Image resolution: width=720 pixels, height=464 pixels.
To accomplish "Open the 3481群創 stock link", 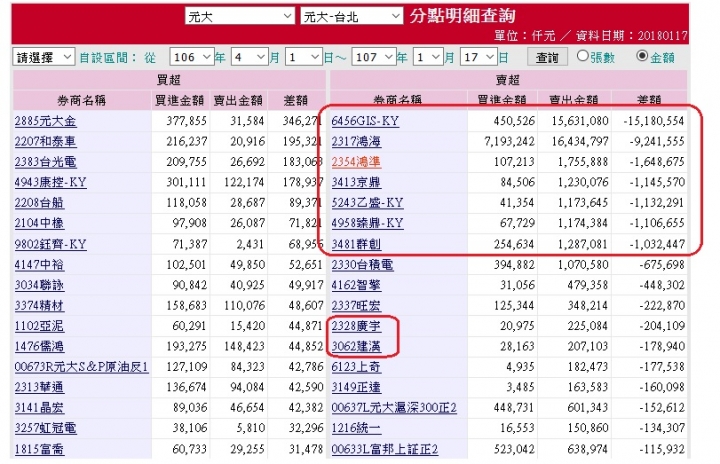I will click(x=356, y=244).
